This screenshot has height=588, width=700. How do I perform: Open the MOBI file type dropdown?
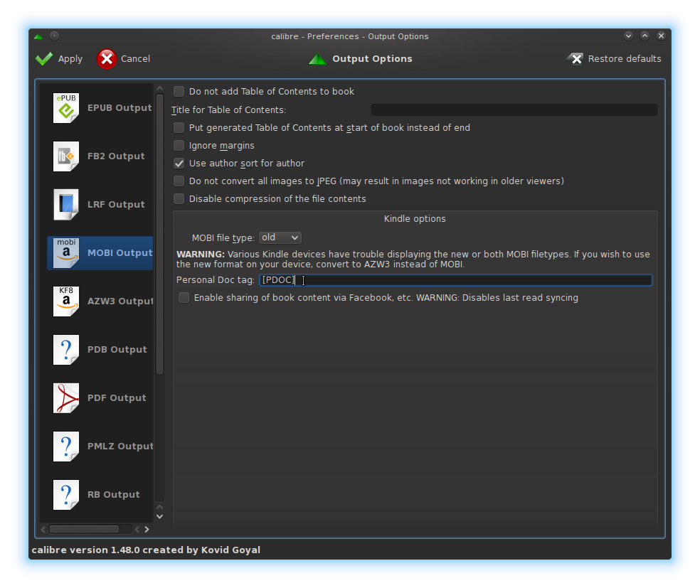(280, 237)
